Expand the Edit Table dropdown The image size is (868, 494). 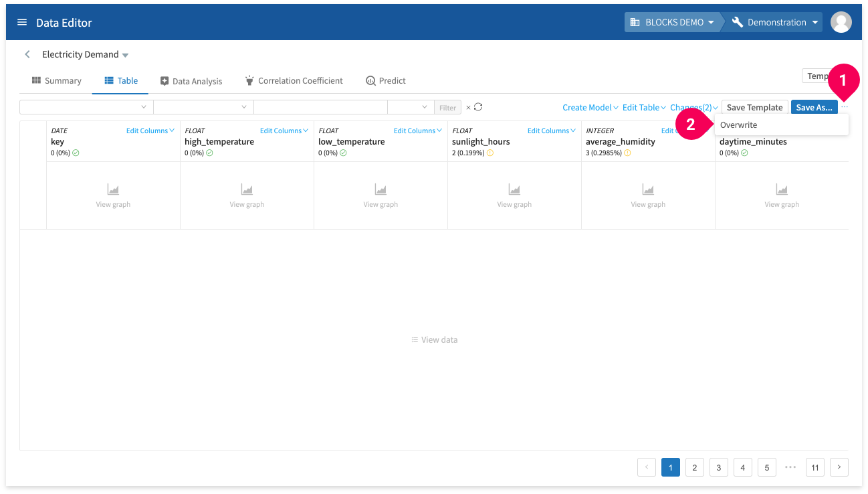(x=644, y=107)
